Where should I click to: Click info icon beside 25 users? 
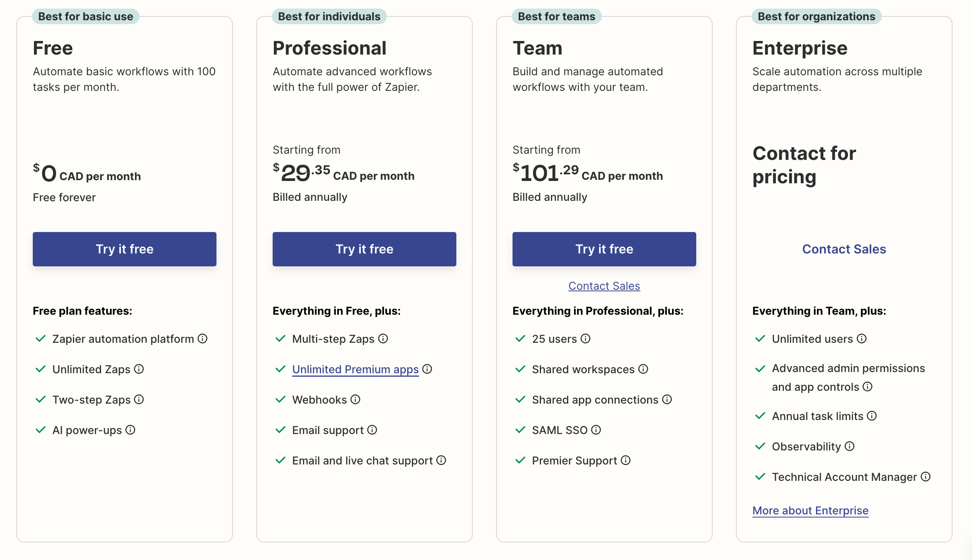point(585,338)
